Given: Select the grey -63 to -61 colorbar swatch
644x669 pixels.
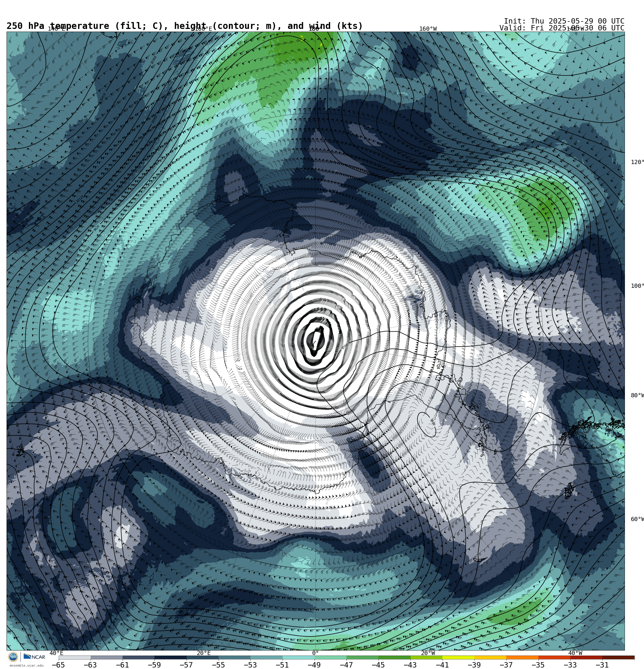Looking at the screenshot, I should 106,657.
